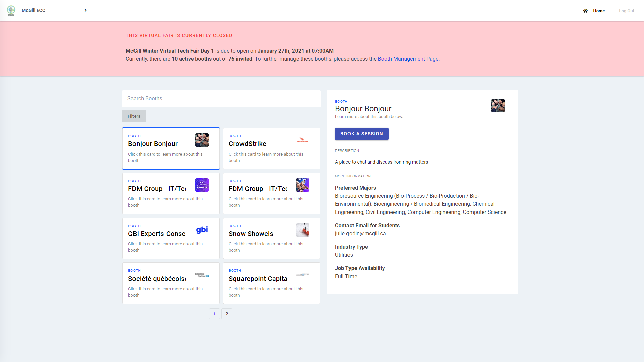Focus the Search Booths input field

point(221,98)
